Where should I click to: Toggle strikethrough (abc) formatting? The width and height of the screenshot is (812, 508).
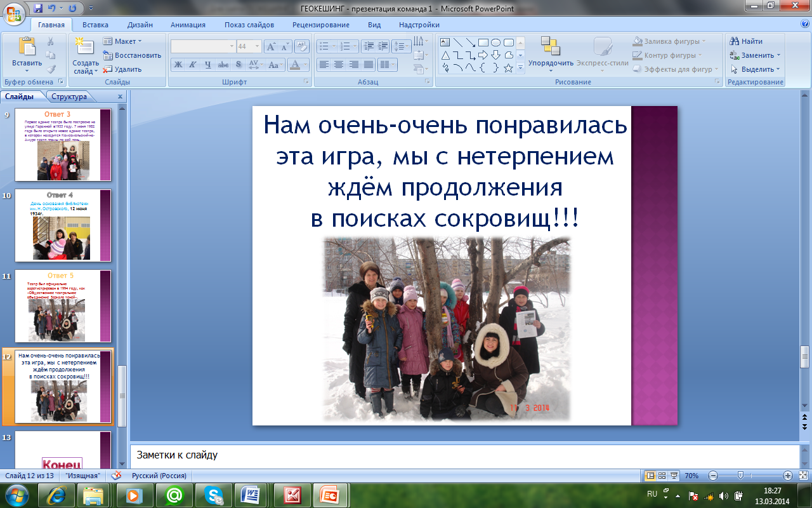pyautogui.click(x=223, y=65)
